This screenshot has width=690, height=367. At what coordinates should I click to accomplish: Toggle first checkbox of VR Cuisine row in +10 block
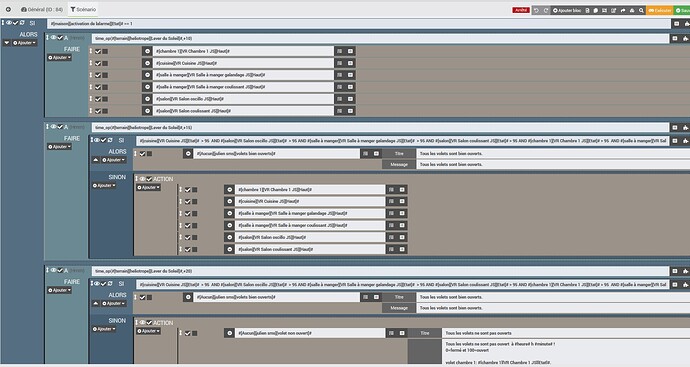pos(98,63)
